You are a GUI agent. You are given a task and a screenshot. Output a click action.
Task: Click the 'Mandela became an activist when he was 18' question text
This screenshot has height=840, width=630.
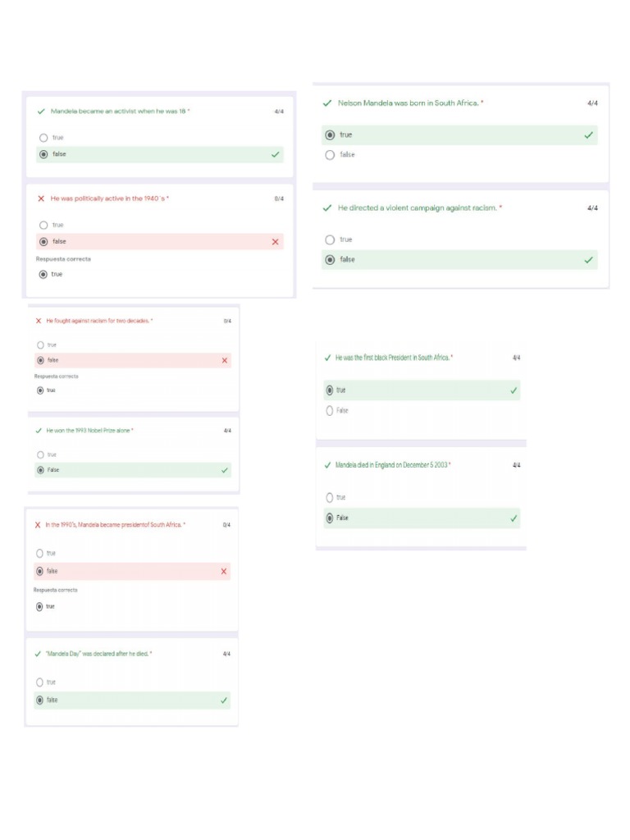click(120, 112)
